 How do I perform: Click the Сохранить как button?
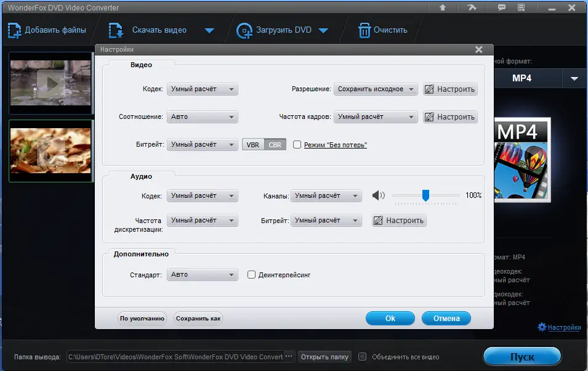point(198,319)
